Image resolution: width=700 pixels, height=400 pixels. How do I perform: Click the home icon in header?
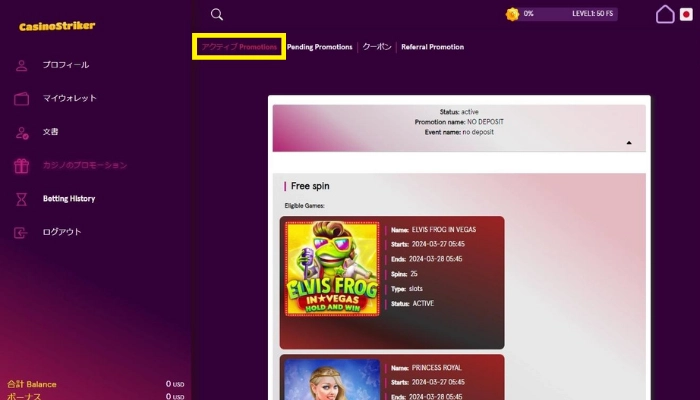(x=665, y=14)
